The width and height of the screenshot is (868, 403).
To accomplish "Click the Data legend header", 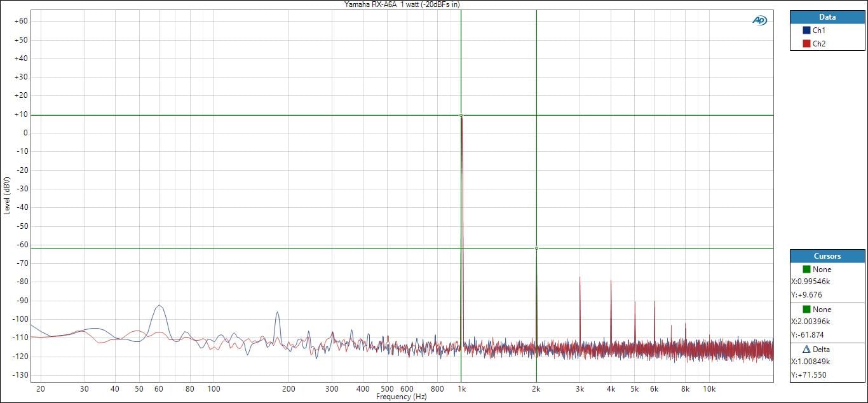I will coord(827,17).
